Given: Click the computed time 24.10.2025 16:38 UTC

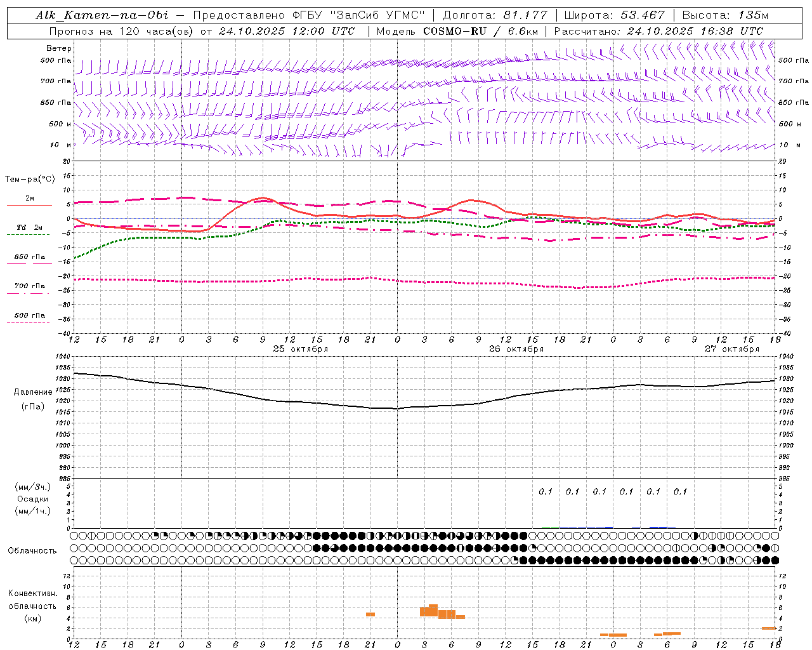Looking at the screenshot, I should click(x=695, y=31).
